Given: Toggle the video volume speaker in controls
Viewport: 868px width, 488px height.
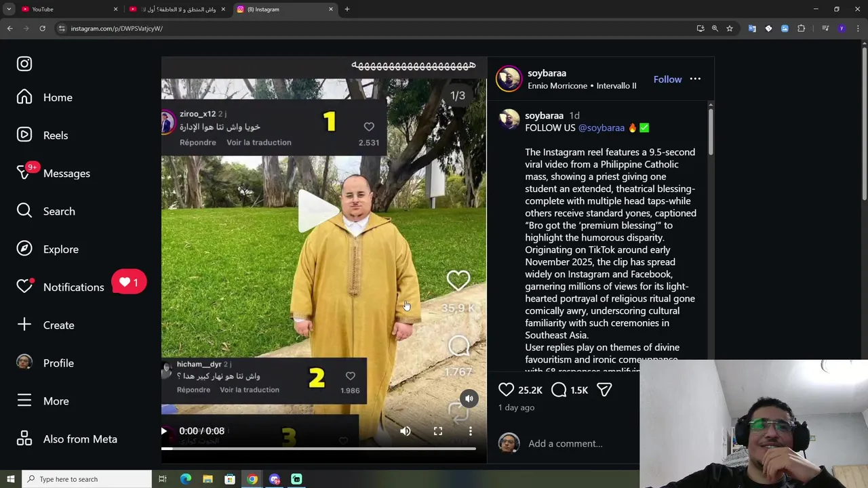Looking at the screenshot, I should (406, 431).
